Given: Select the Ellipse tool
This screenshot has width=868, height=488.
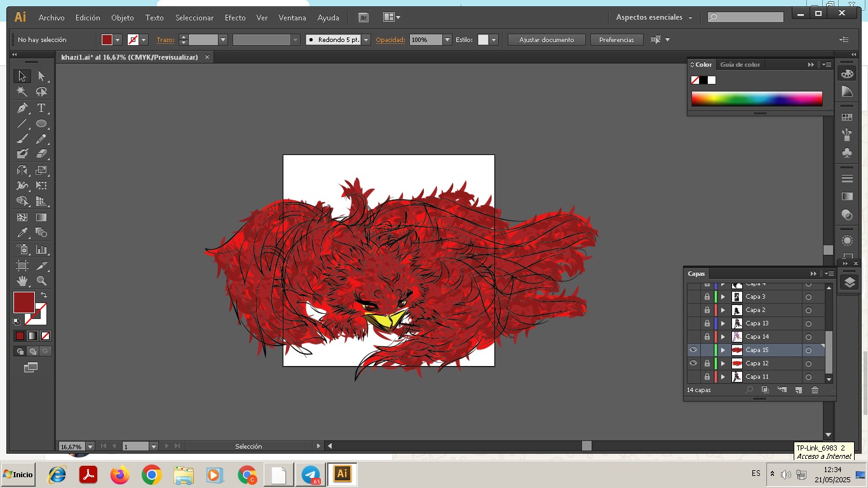Looking at the screenshot, I should [41, 123].
